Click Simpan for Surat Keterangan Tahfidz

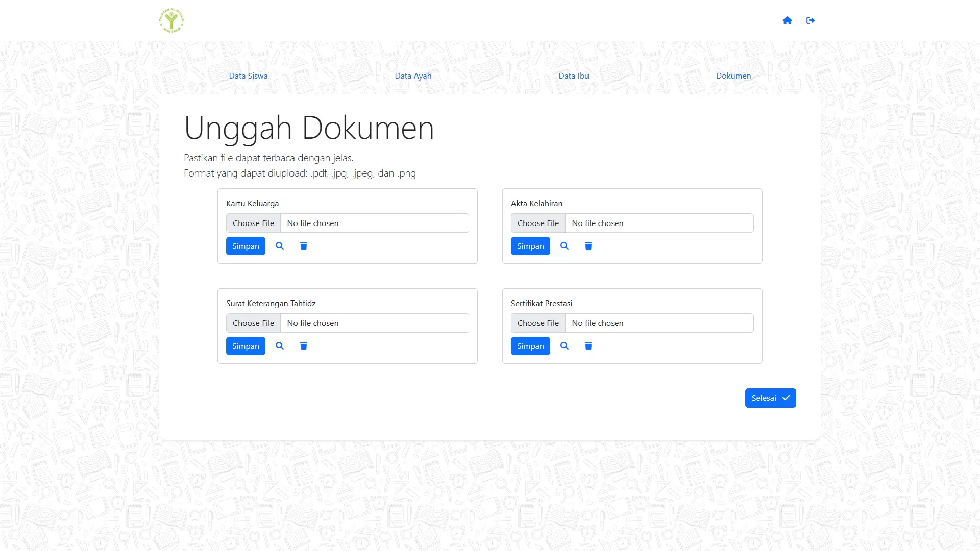(246, 345)
